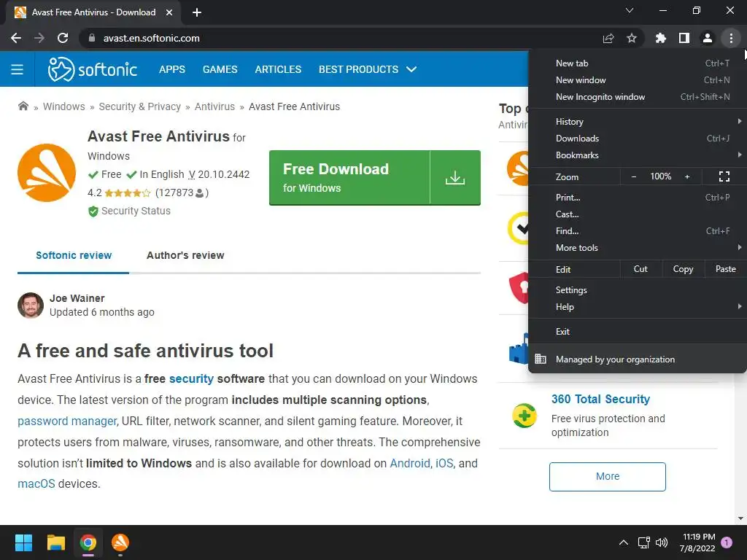Open New Incognito window

click(x=638, y=97)
